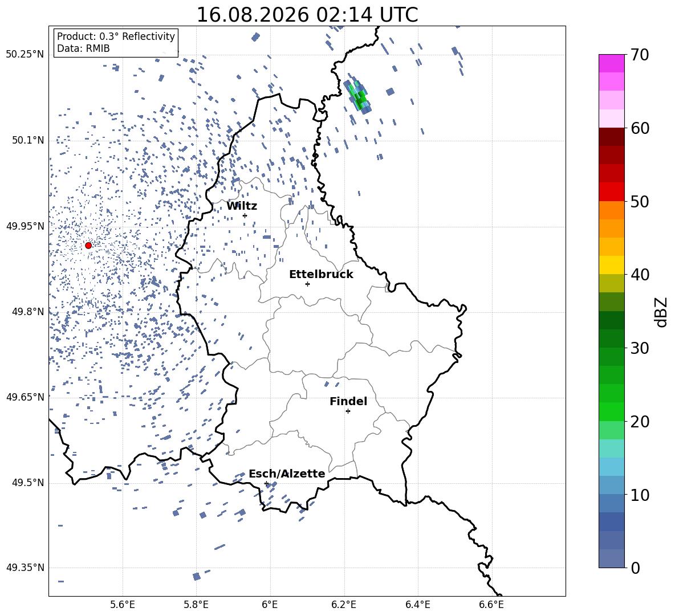Click the Findel station cross marker
This screenshot has height=616, width=675.
tap(348, 411)
